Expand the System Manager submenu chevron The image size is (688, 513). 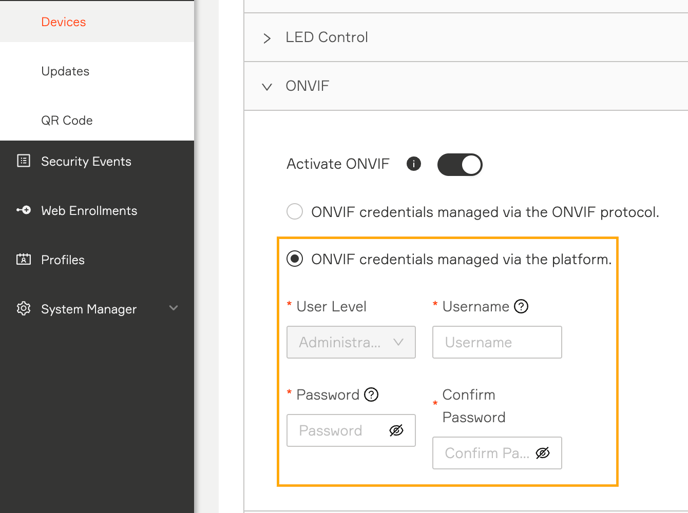tap(174, 308)
